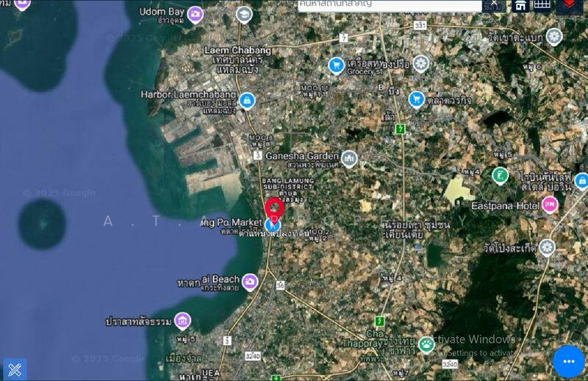Click the Grocery store cart marker
The width and height of the screenshot is (588, 381).
coord(337,65)
